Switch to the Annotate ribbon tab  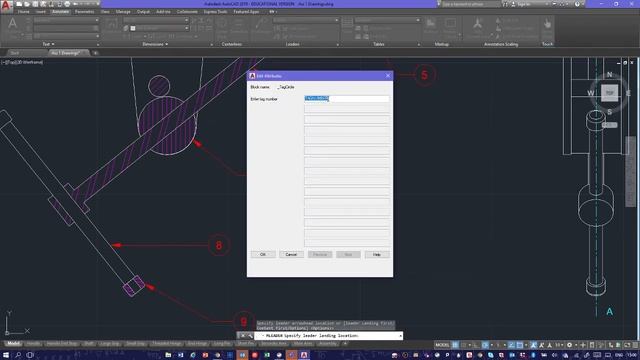pos(60,11)
